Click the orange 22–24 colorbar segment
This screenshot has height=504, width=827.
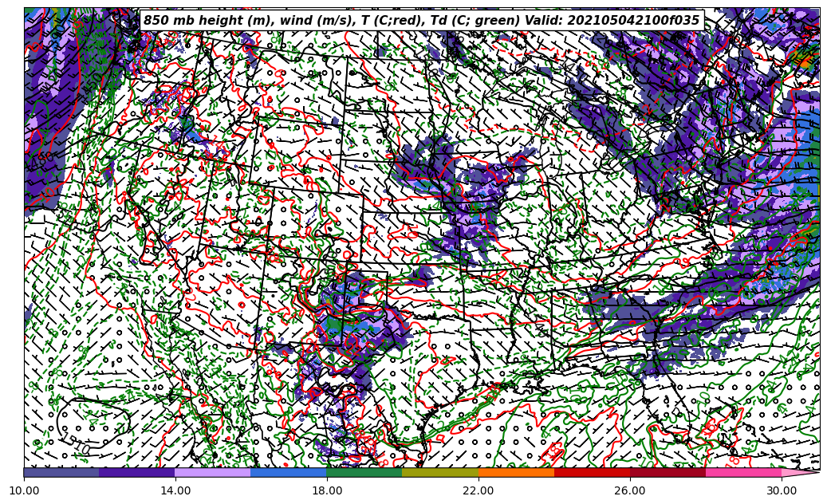click(516, 472)
